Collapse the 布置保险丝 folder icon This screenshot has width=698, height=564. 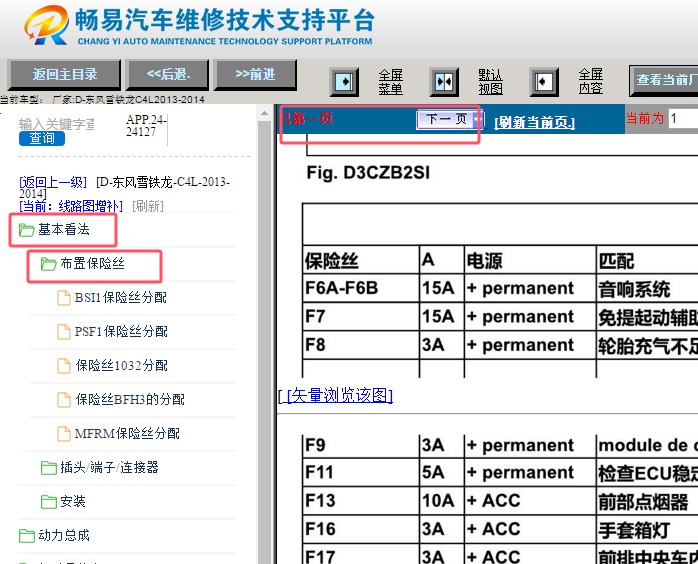[49, 264]
